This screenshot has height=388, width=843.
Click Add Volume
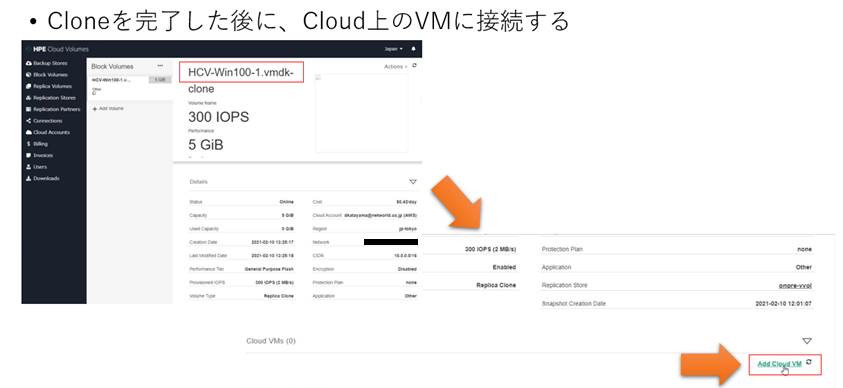(109, 109)
